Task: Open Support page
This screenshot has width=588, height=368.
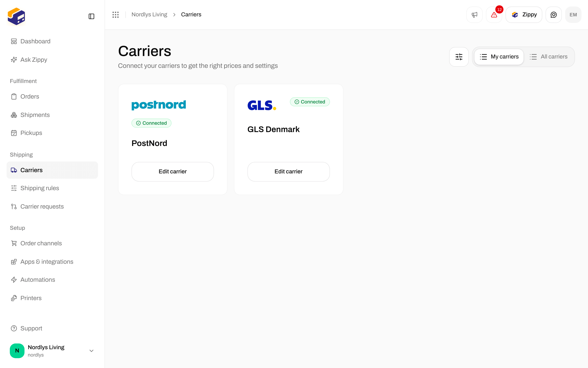Action: pyautogui.click(x=52, y=328)
